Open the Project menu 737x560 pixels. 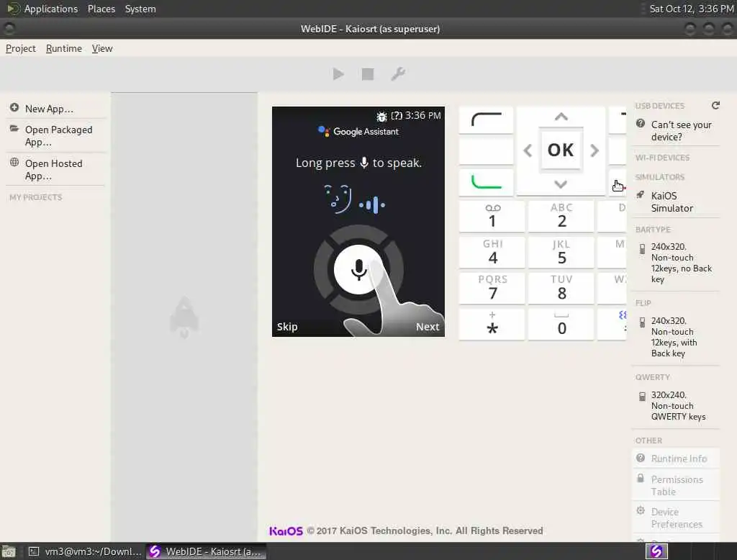click(21, 48)
